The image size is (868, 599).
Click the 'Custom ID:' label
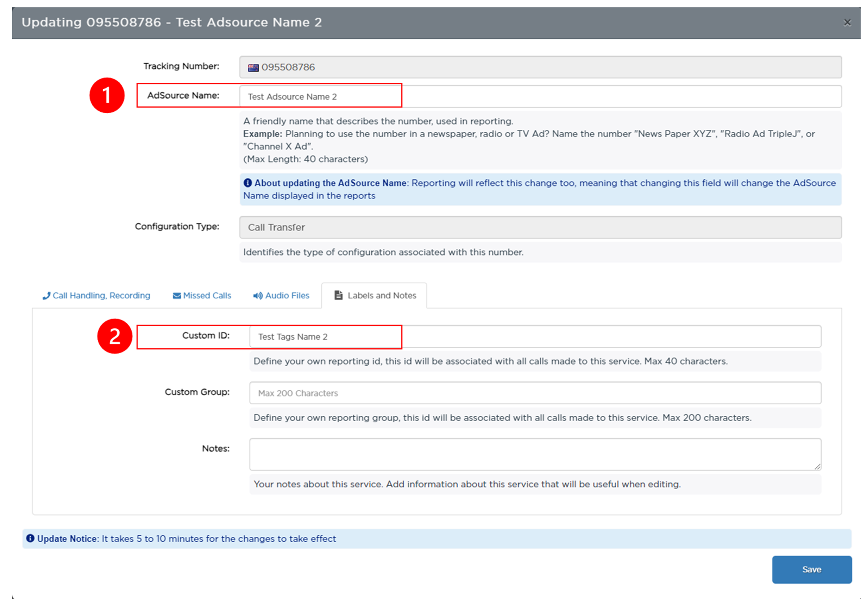[206, 336]
